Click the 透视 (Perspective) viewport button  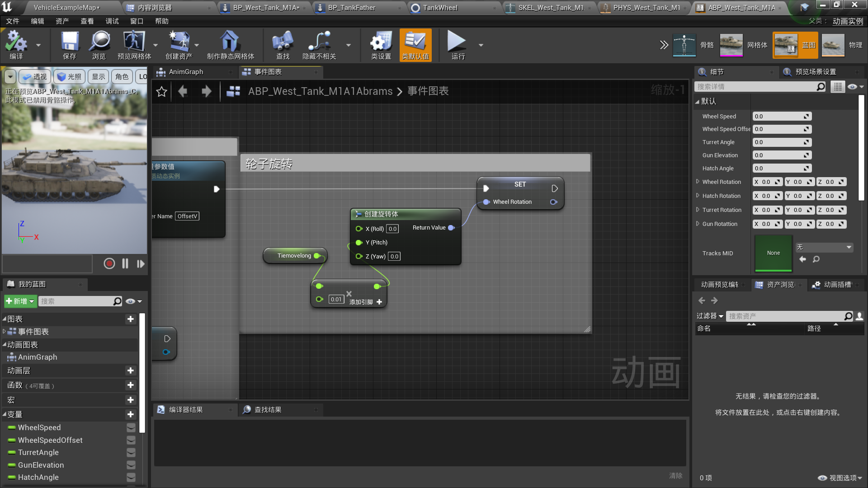pos(35,77)
